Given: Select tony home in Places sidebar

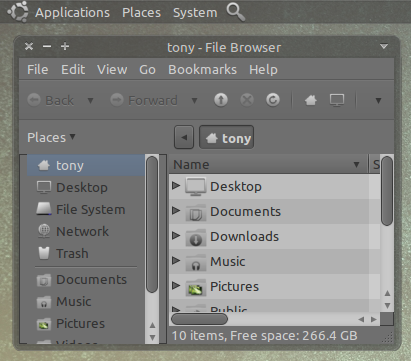Looking at the screenshot, I should click(86, 165).
